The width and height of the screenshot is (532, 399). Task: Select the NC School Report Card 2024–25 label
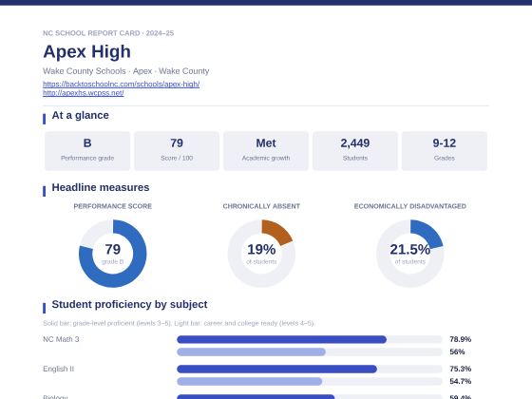point(108,33)
